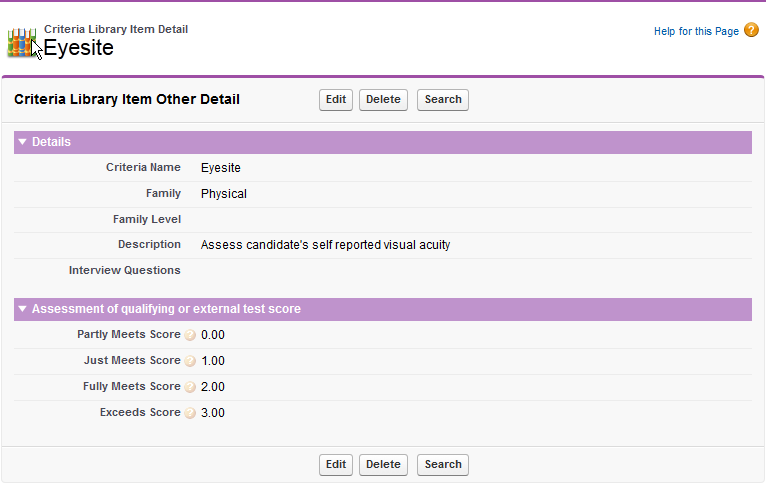Click the Criteria Library books icon
766x485 pixels.
coord(21,42)
